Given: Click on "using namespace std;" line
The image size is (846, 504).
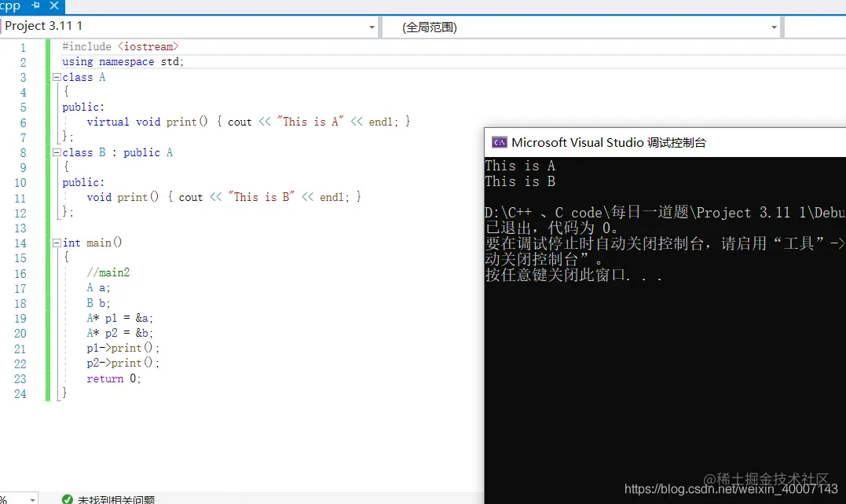Looking at the screenshot, I should [123, 61].
